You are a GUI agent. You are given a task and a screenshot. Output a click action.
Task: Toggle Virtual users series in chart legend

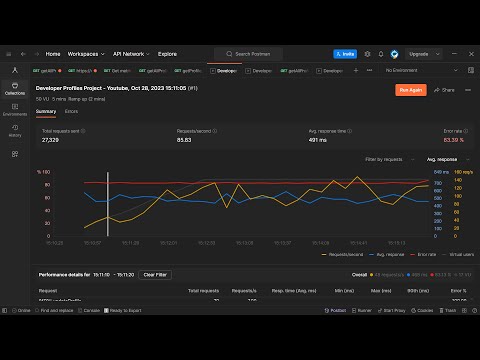pos(458,254)
